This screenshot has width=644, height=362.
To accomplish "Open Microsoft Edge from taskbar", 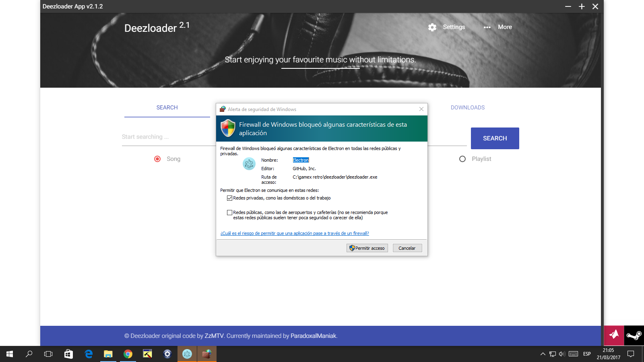I will 89,354.
